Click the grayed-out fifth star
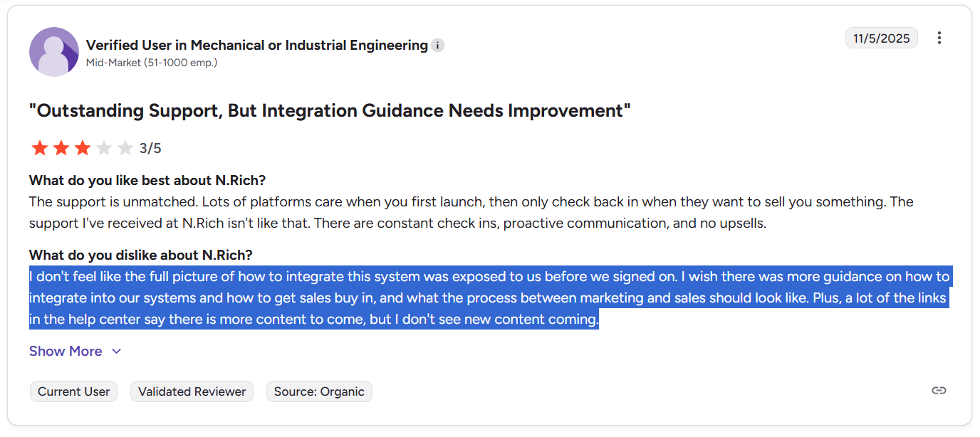 click(x=125, y=147)
